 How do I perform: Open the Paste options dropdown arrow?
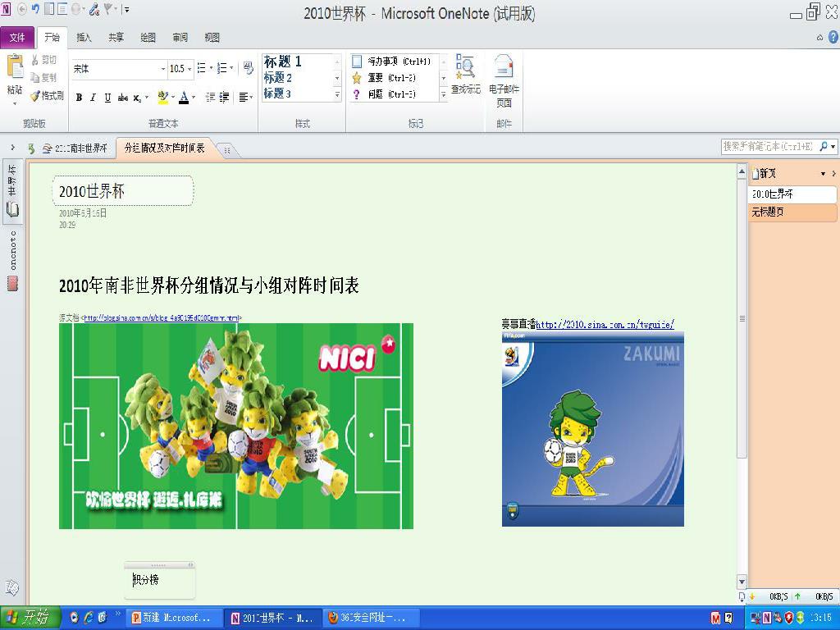pos(15,103)
